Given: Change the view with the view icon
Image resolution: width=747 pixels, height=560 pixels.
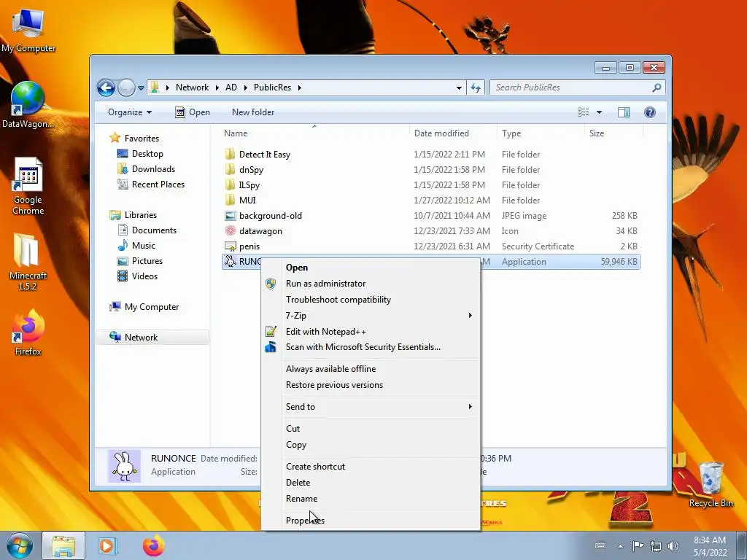Looking at the screenshot, I should point(583,112).
